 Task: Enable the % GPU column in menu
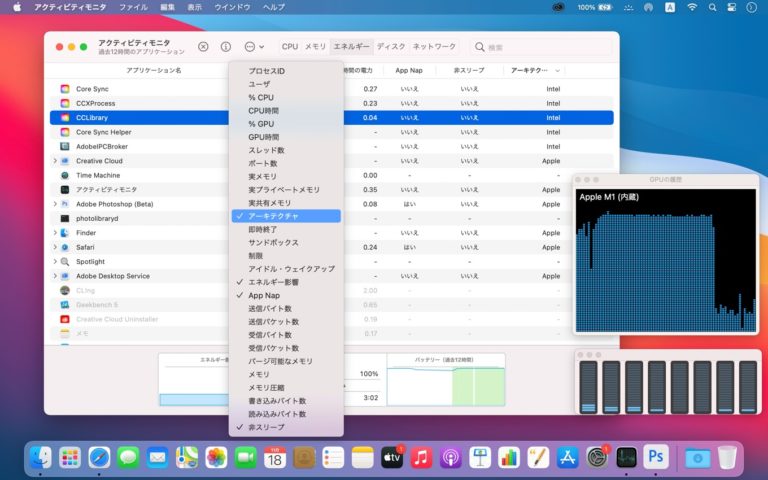click(286, 124)
